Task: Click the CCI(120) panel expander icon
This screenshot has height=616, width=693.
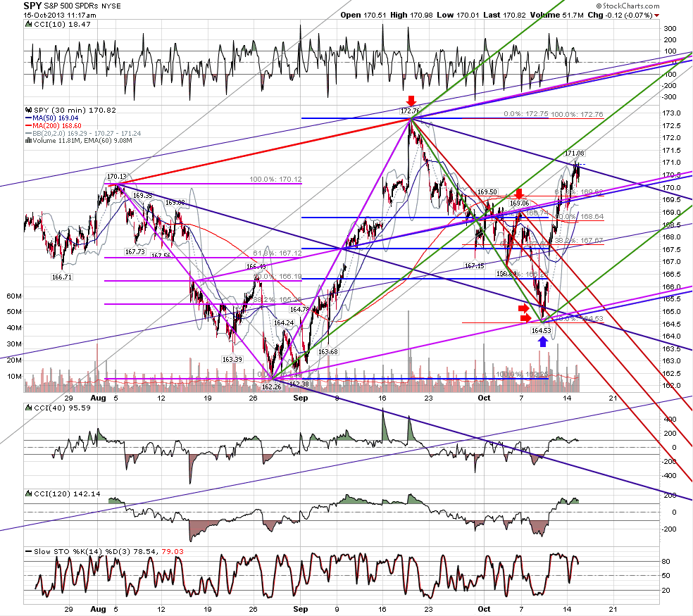Action: 28,494
